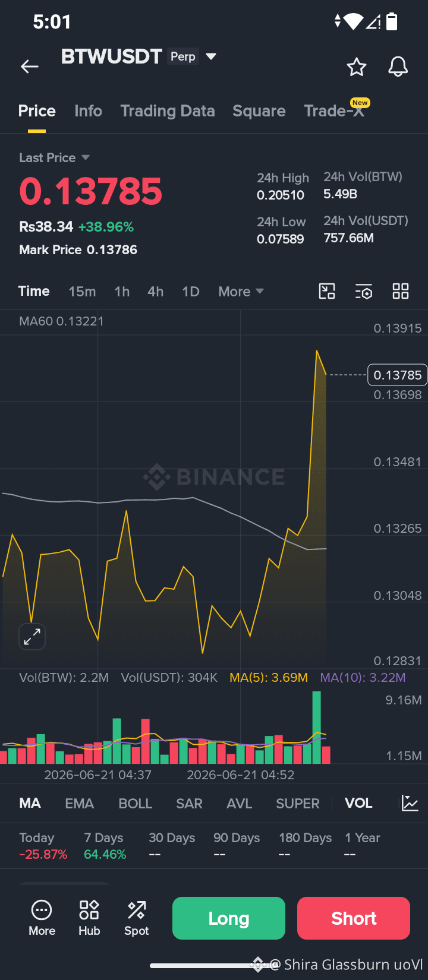
Task: Open the Trade-X tab
Action: 334,111
